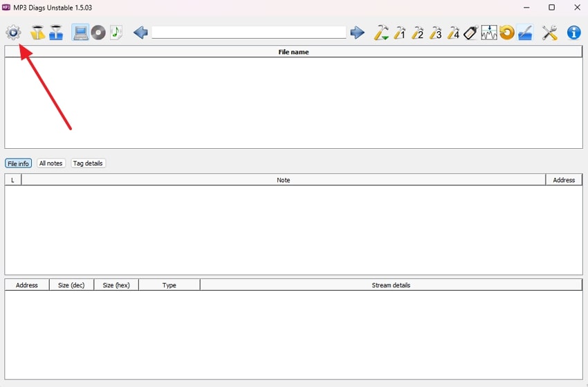
Task: Open hammer transform list with green arrow
Action: click(381, 33)
